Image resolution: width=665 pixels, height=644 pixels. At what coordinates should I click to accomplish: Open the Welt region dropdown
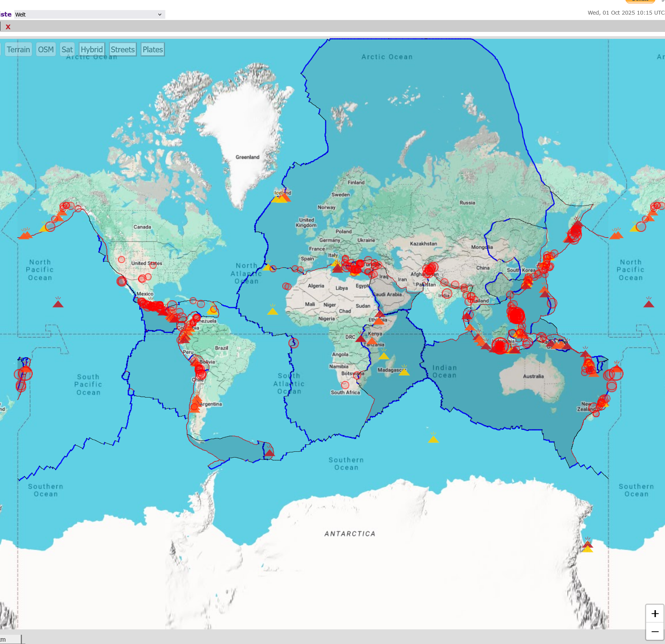pyautogui.click(x=89, y=15)
